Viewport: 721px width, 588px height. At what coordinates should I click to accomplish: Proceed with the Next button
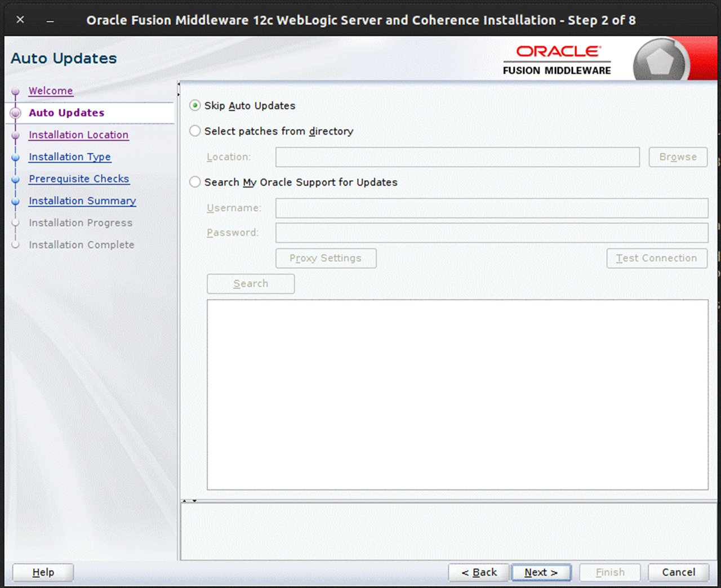(541, 572)
